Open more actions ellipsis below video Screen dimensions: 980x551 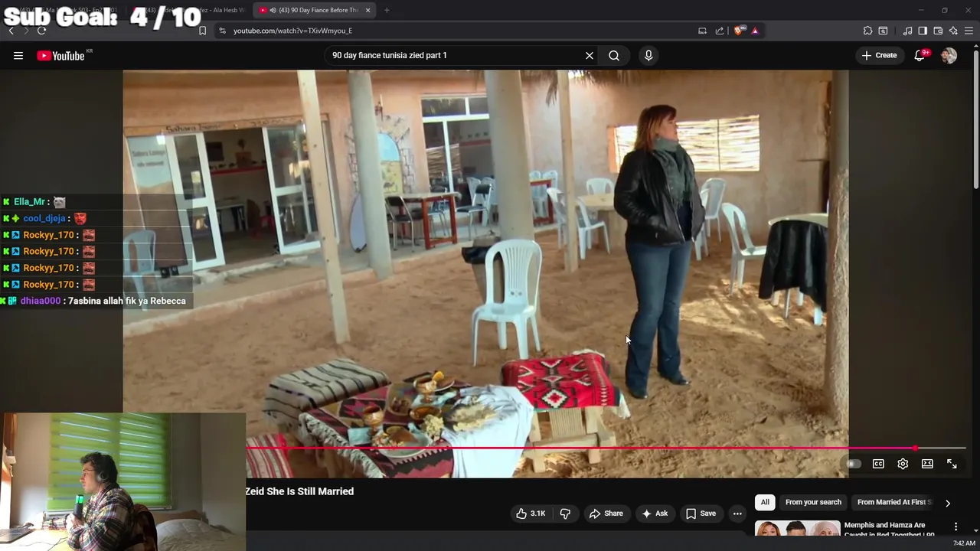737,514
